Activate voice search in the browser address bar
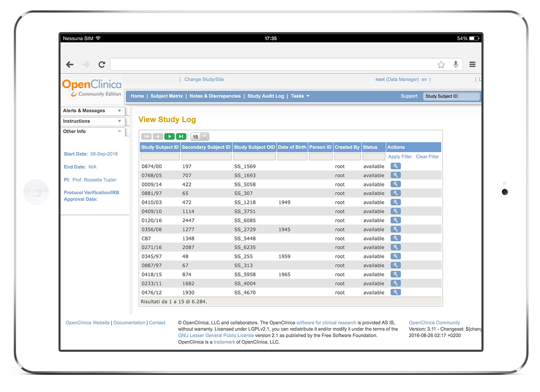 click(x=455, y=64)
